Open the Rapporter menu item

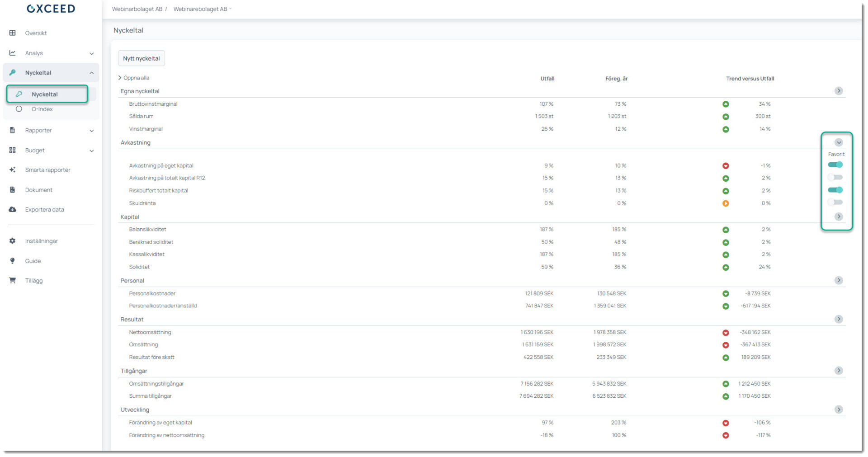38,130
